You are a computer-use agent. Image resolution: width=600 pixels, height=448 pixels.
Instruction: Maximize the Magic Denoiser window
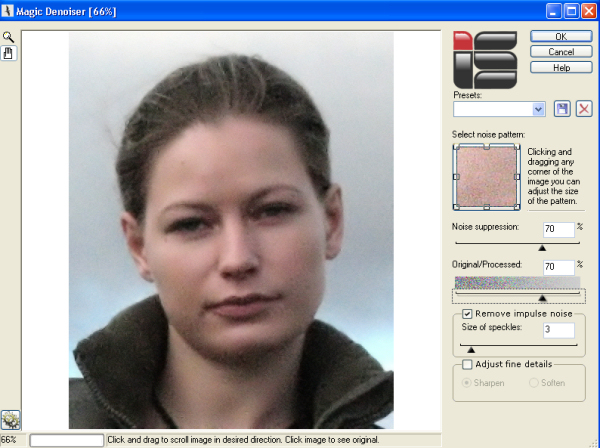point(571,11)
